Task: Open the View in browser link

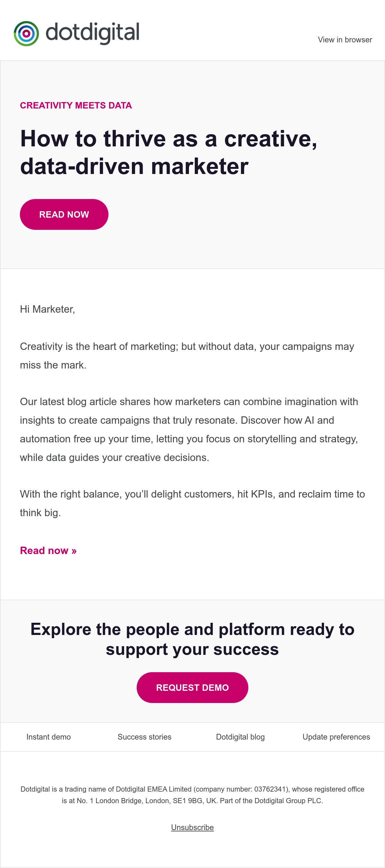Action: click(x=345, y=40)
